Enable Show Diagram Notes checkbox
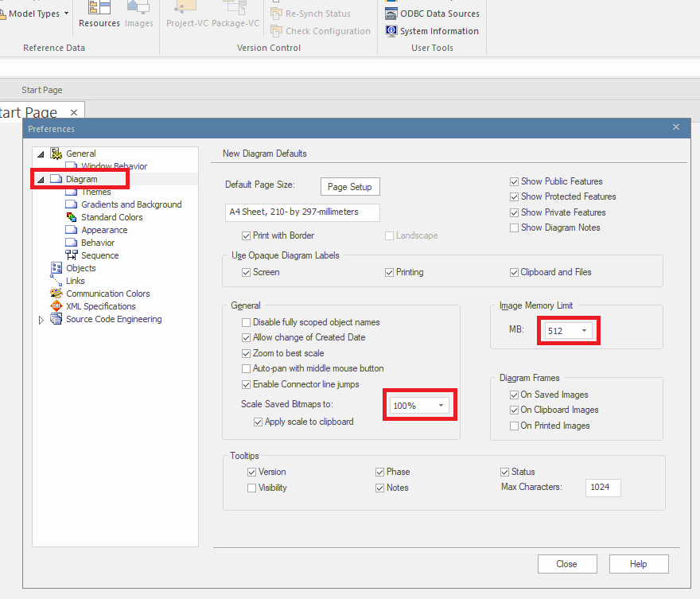This screenshot has height=599, width=700. [x=515, y=228]
